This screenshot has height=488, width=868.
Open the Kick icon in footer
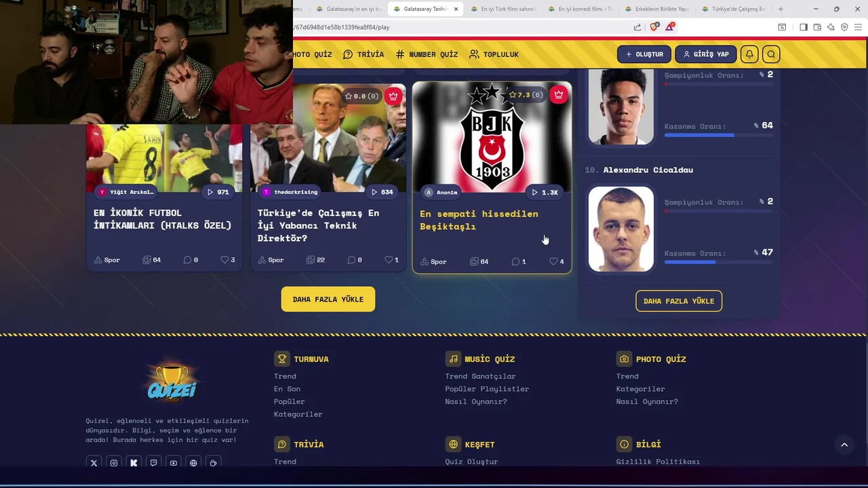134,463
